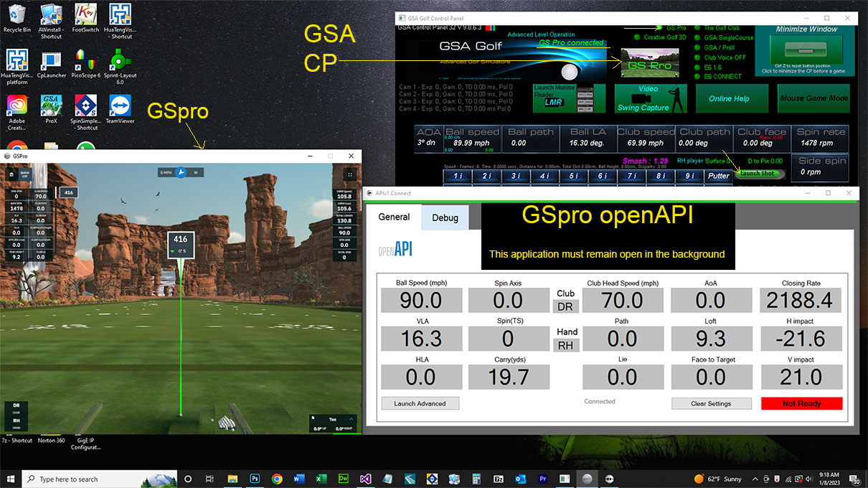The width and height of the screenshot is (868, 488).
Task: Open Premiere Pro from the taskbar
Action: (x=543, y=479)
